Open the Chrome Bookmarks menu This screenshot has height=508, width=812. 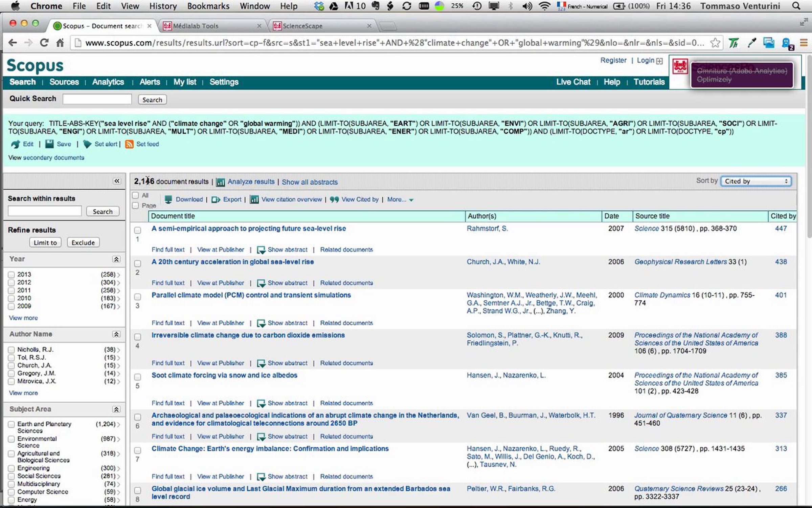click(208, 6)
